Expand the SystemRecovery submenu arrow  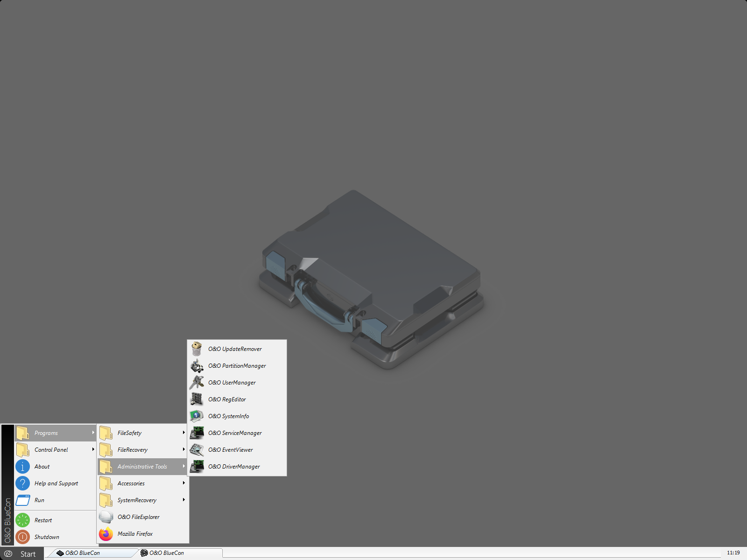click(x=184, y=500)
